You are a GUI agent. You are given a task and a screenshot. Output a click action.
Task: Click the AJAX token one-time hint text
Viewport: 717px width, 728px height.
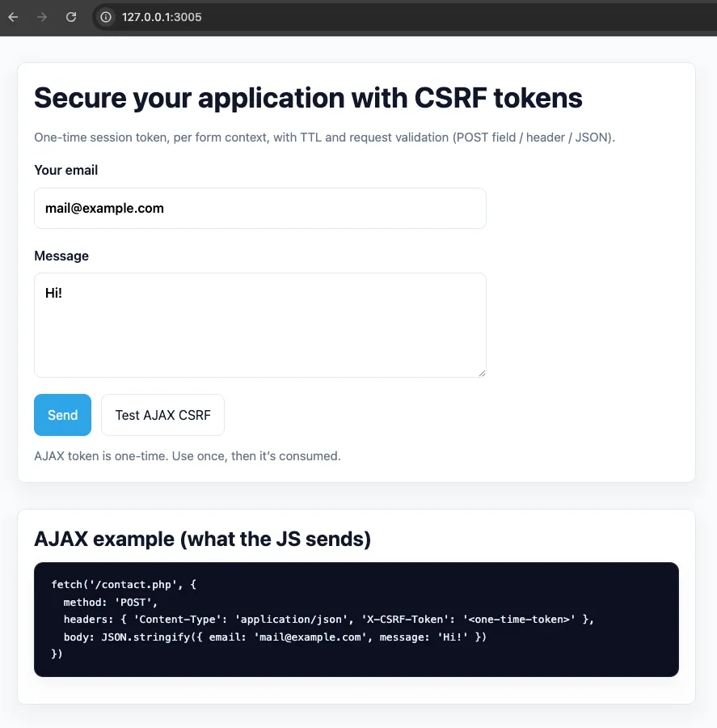click(x=188, y=456)
